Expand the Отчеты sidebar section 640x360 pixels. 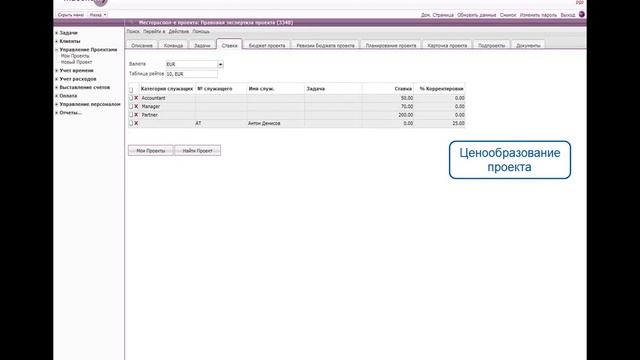click(x=57, y=113)
